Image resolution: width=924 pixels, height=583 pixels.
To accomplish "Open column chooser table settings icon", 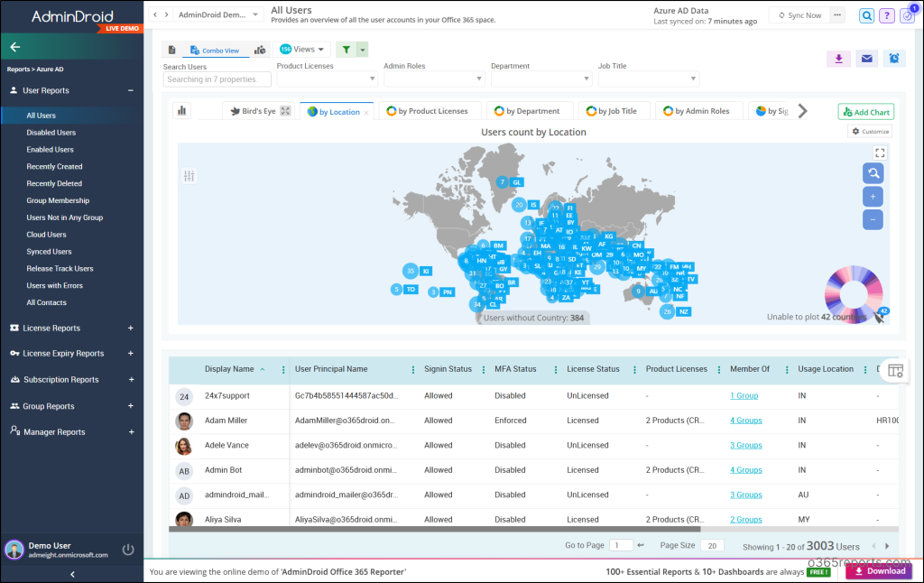I will [x=895, y=371].
